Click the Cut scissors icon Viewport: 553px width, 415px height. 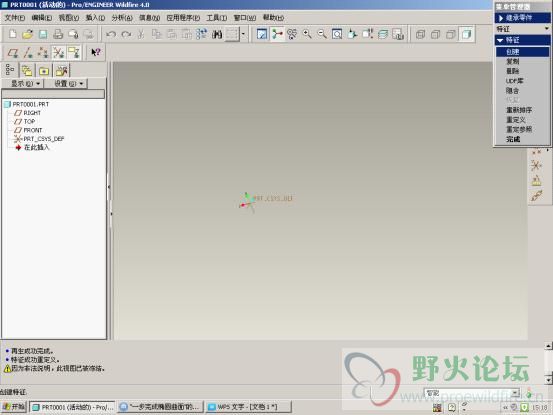pyautogui.click(x=141, y=34)
